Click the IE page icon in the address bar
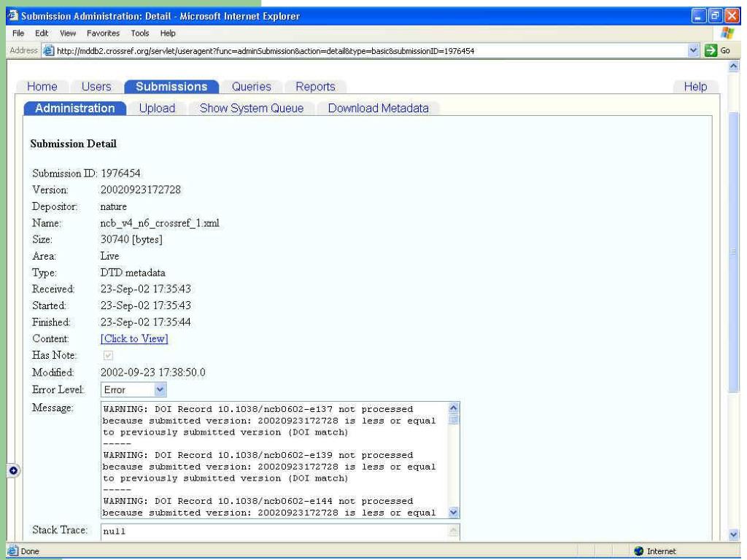 (x=48, y=50)
